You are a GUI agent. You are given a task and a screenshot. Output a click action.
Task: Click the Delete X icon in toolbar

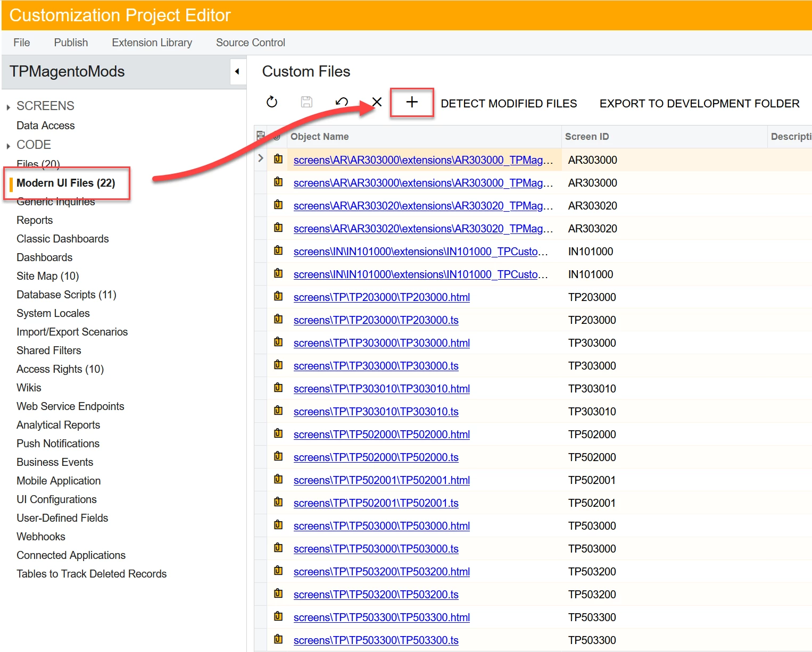click(x=377, y=102)
